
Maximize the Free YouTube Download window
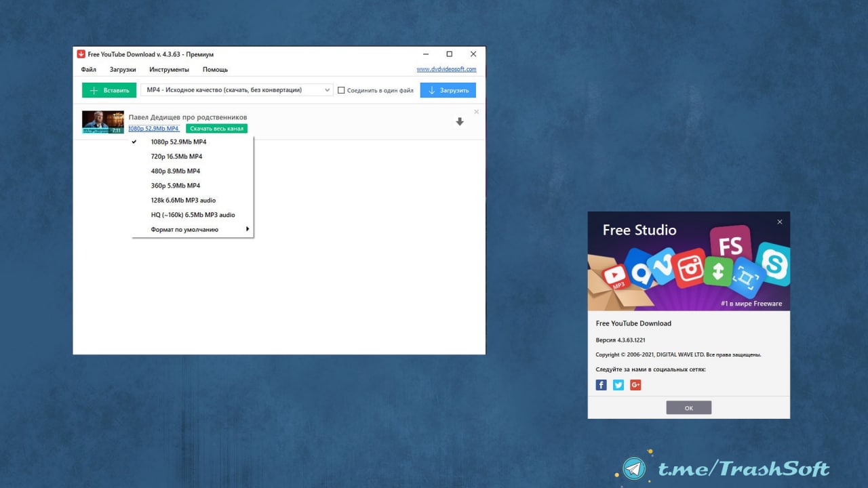449,54
